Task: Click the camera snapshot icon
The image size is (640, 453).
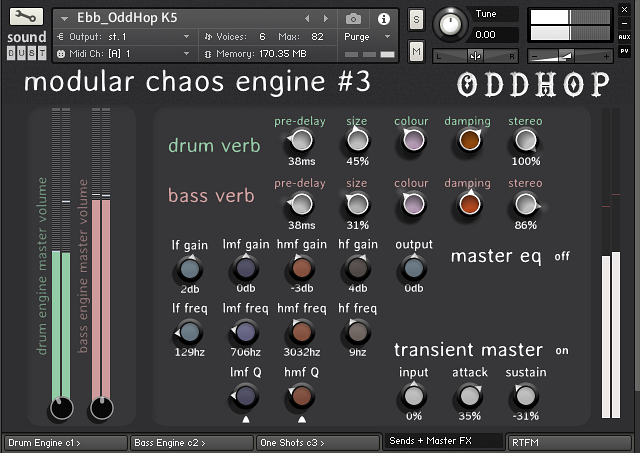Action: click(x=353, y=19)
